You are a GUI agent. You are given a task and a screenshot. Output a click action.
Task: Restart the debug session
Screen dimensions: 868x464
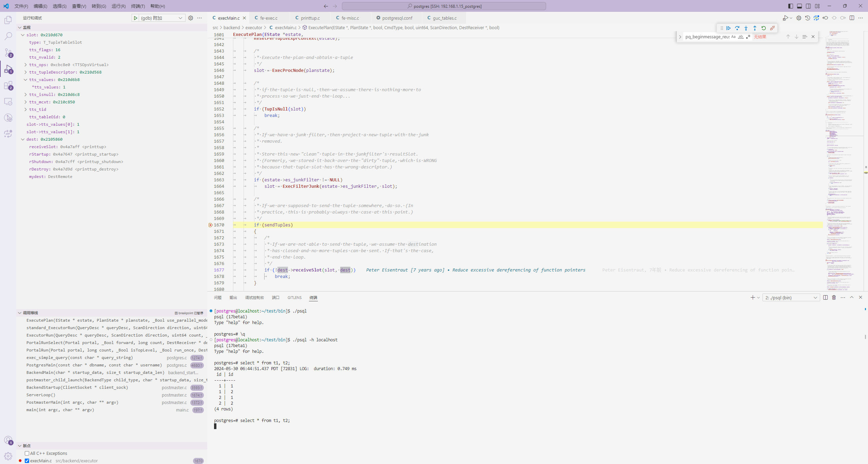[764, 28]
